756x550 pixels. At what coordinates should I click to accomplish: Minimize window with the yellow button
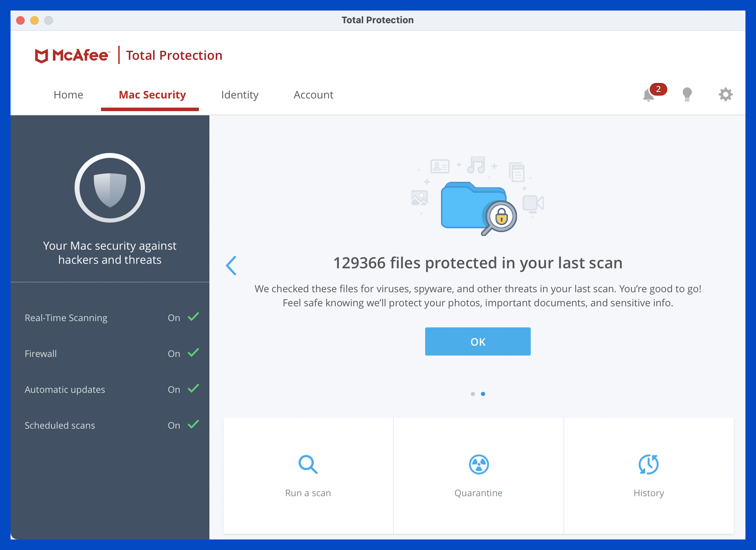point(34,20)
